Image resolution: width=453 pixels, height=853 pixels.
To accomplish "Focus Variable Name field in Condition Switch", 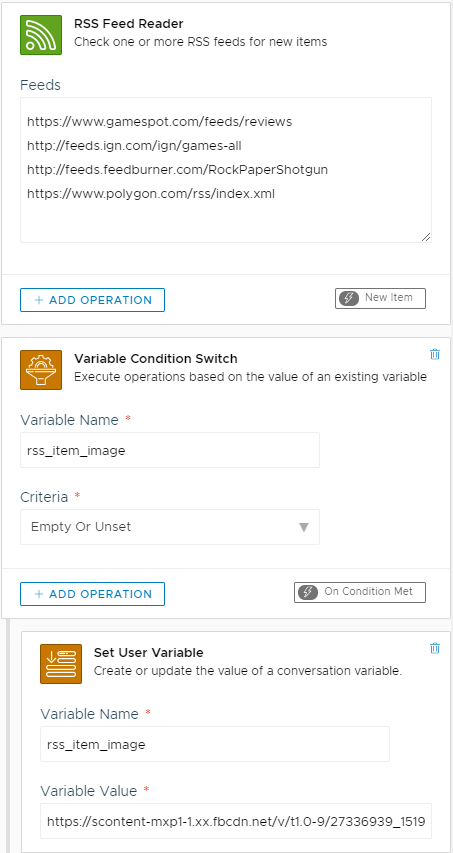I will point(170,450).
